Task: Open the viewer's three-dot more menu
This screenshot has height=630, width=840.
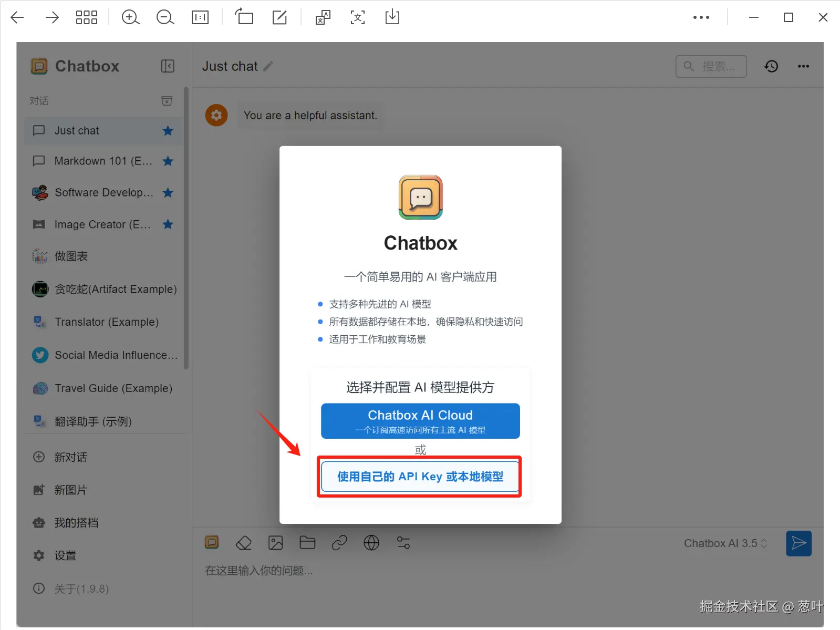Action: [x=701, y=17]
